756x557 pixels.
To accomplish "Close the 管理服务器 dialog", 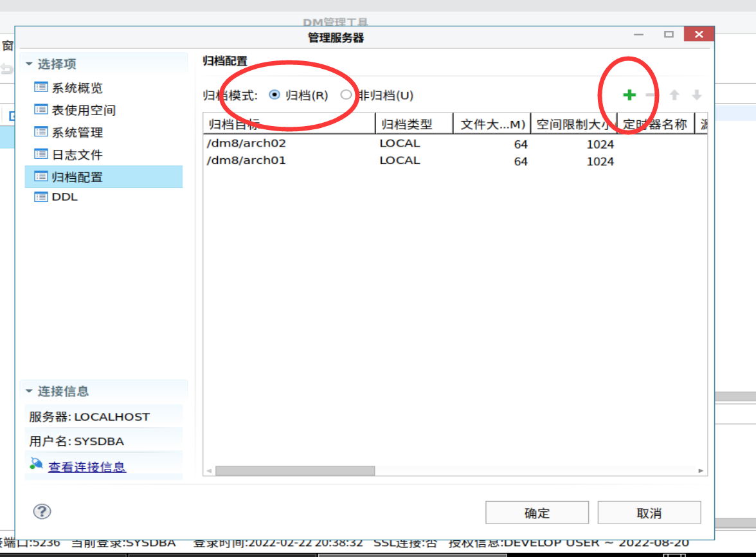I will coord(699,34).
